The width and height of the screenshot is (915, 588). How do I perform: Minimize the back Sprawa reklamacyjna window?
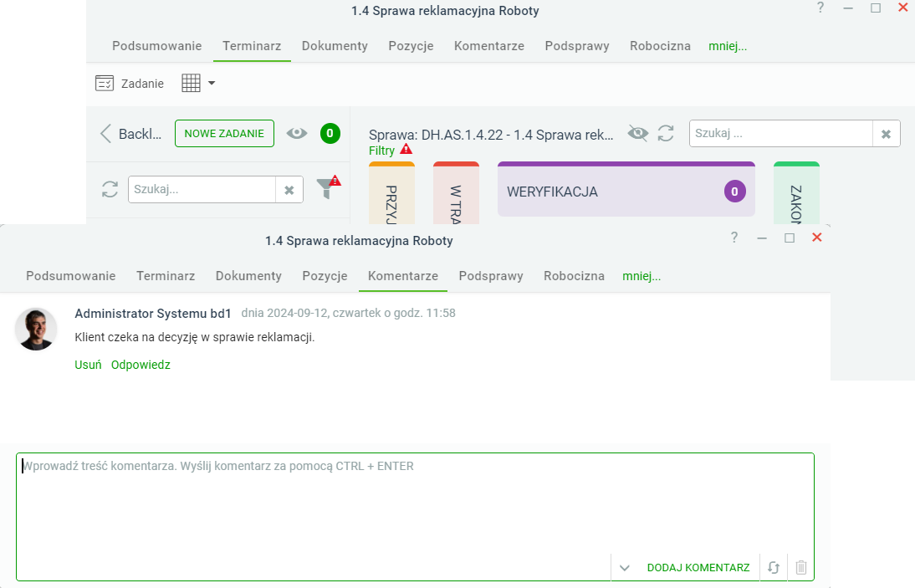click(x=848, y=8)
